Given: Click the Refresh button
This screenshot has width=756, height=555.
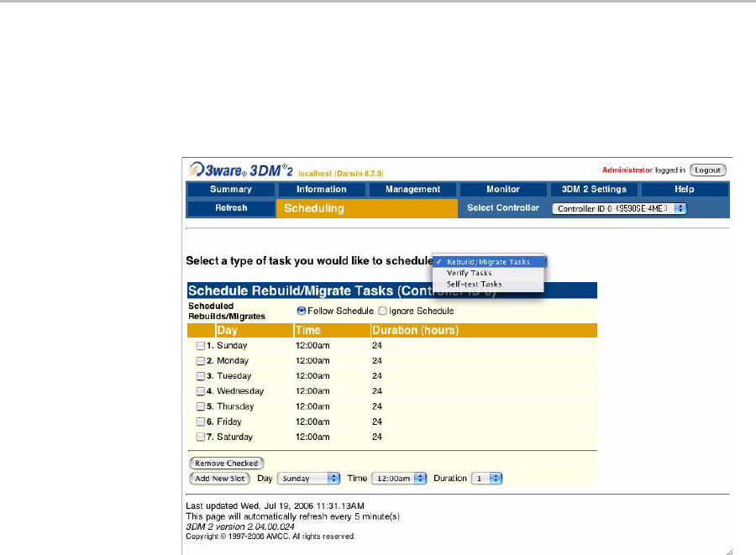Looking at the screenshot, I should point(231,208).
